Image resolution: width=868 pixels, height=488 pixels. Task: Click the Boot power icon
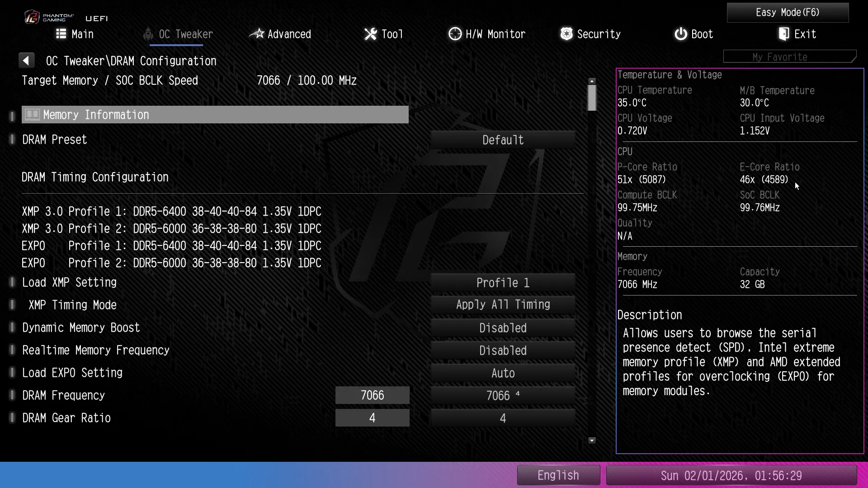coord(680,34)
